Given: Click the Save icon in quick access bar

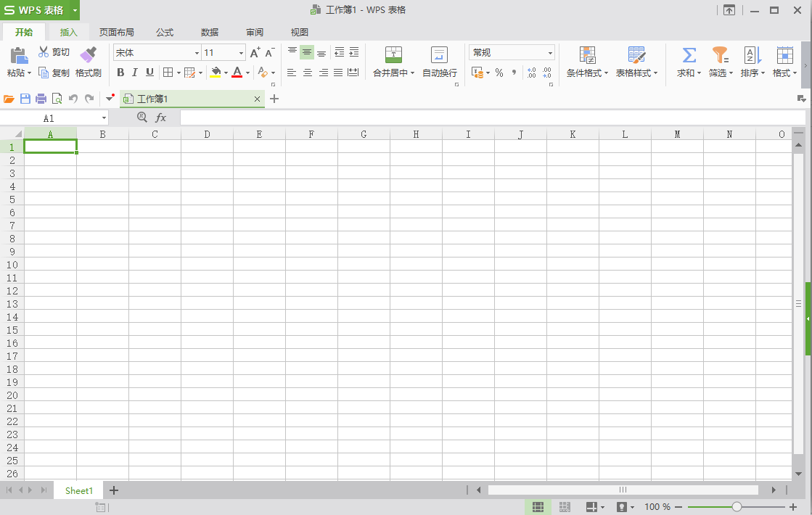Looking at the screenshot, I should pyautogui.click(x=25, y=99).
